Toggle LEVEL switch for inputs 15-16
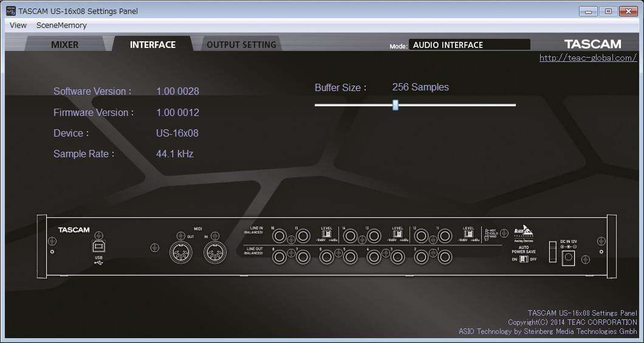Viewport: 644px width, 343px height. pos(326,235)
